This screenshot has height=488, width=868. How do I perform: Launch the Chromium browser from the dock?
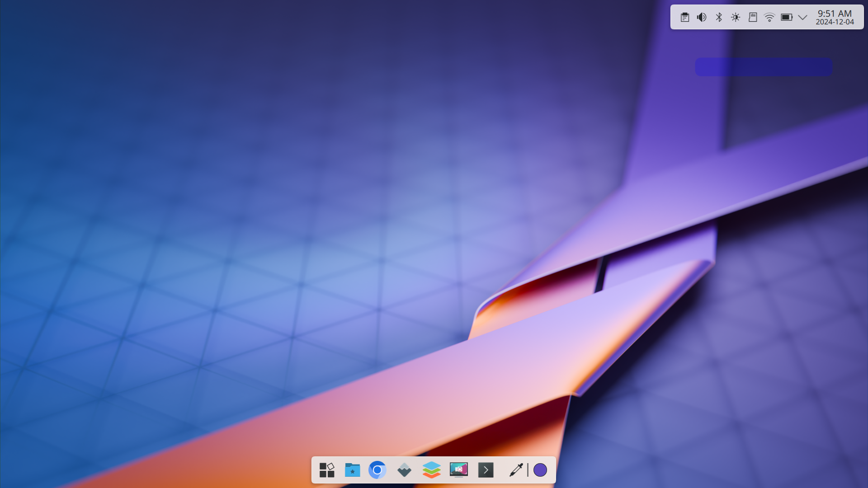[377, 470]
